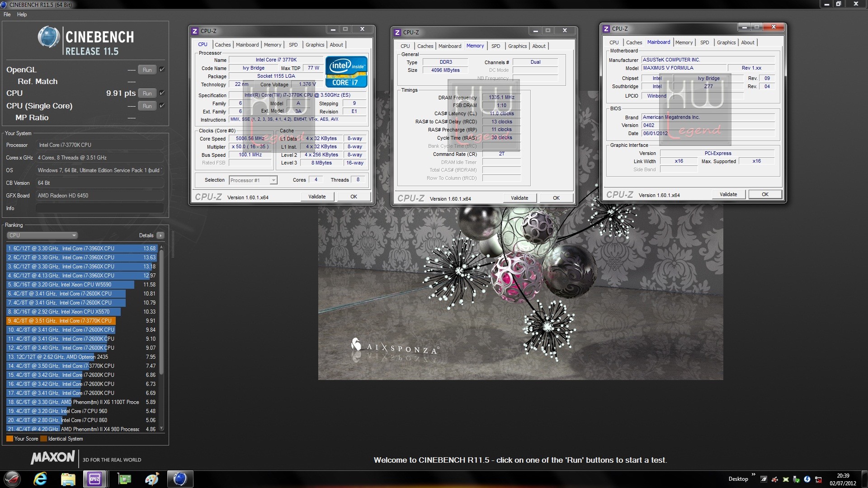Viewport: 868px width, 488px height.
Task: Launch Internet Explorer from taskbar
Action: tap(40, 479)
